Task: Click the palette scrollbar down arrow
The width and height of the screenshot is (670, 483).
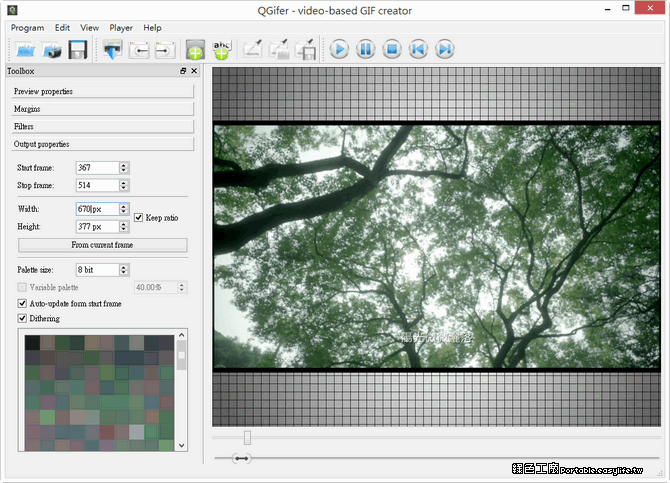Action: [x=182, y=445]
